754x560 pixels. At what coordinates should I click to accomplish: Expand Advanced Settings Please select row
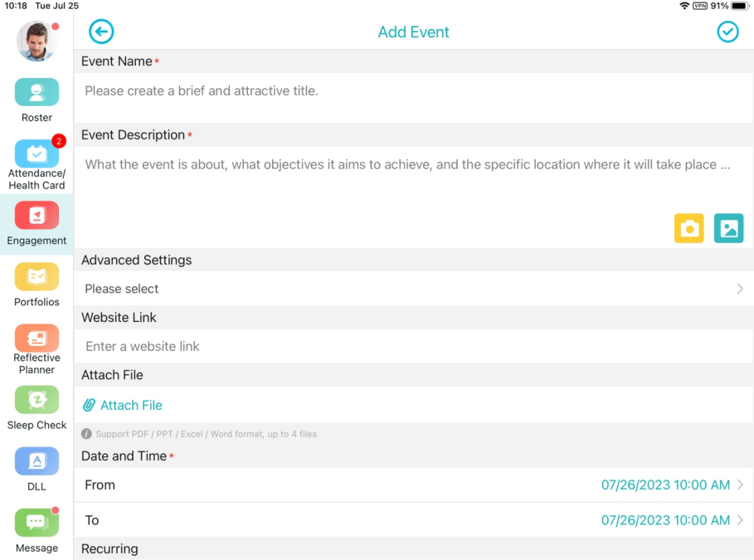[x=414, y=289]
